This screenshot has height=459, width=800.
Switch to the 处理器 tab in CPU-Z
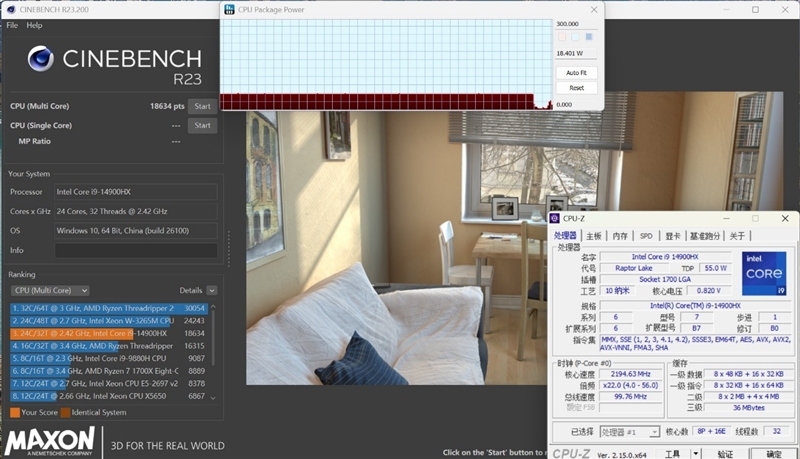tap(565, 236)
